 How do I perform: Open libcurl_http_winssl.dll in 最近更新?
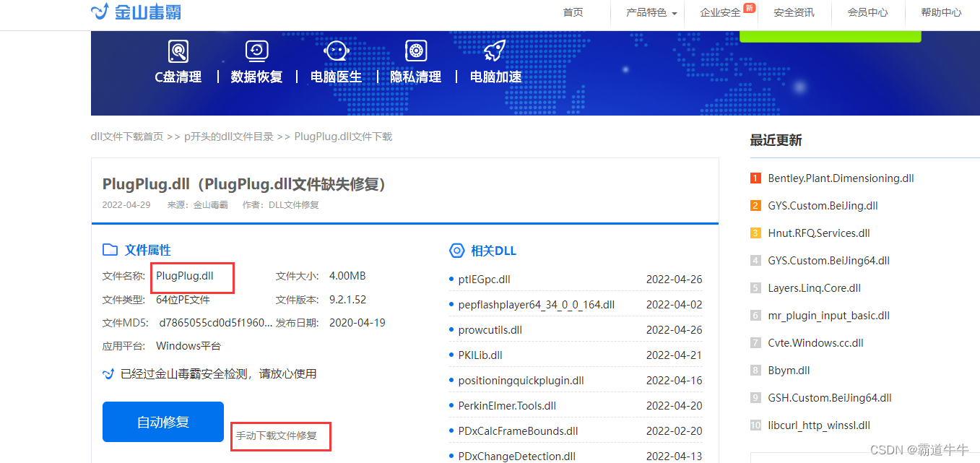click(x=820, y=425)
